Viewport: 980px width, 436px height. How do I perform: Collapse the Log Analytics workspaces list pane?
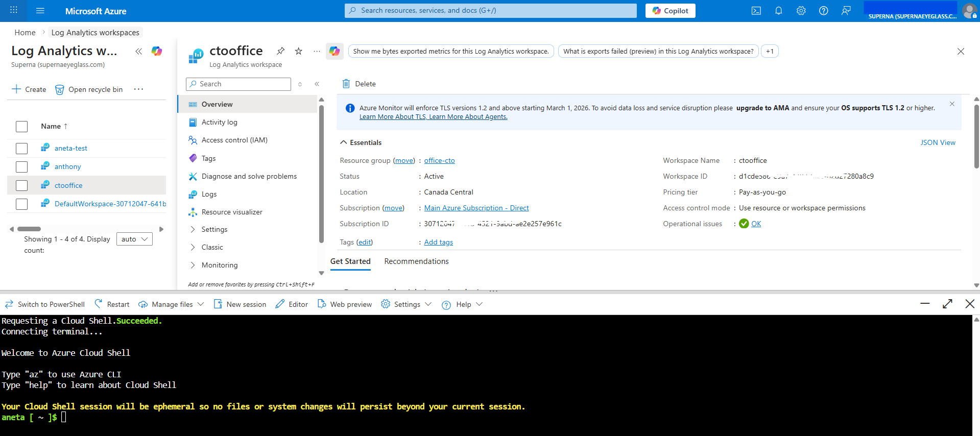[138, 51]
